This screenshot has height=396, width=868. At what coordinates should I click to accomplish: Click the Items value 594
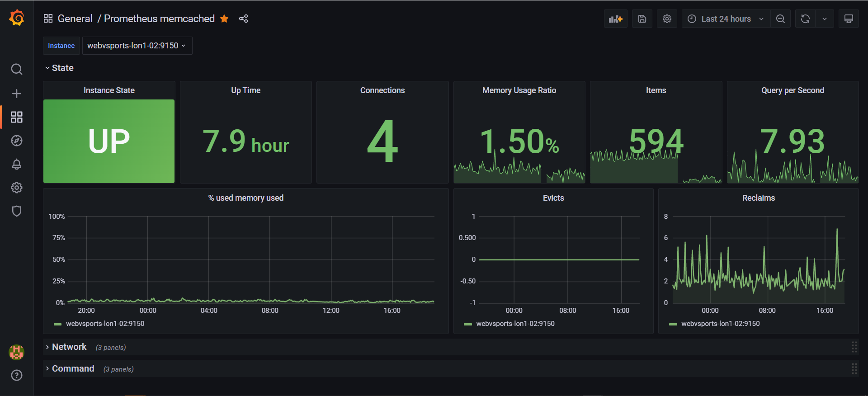tap(656, 141)
